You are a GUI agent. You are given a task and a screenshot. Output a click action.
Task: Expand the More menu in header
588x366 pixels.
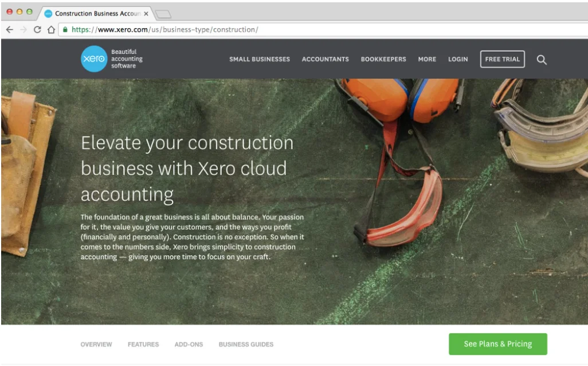(427, 59)
